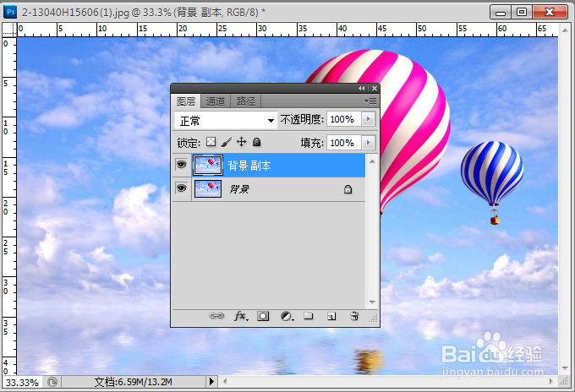The image size is (575, 392).
Task: Maximize the document window
Action: click(x=522, y=12)
